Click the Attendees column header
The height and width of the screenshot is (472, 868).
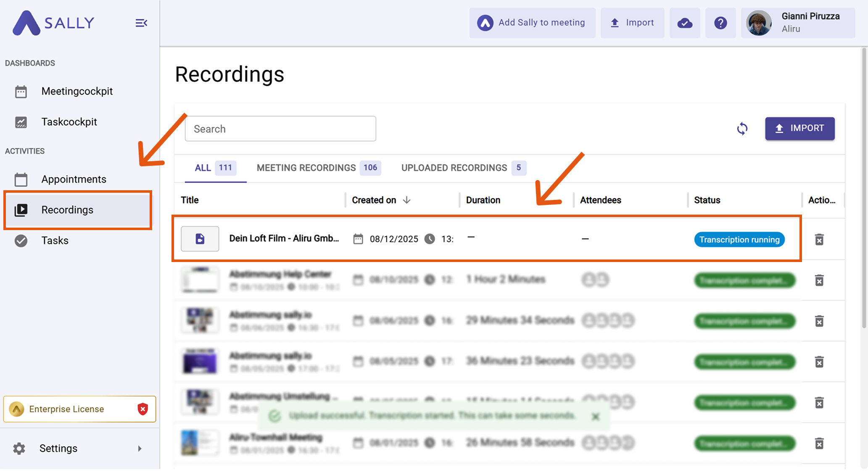tap(601, 200)
